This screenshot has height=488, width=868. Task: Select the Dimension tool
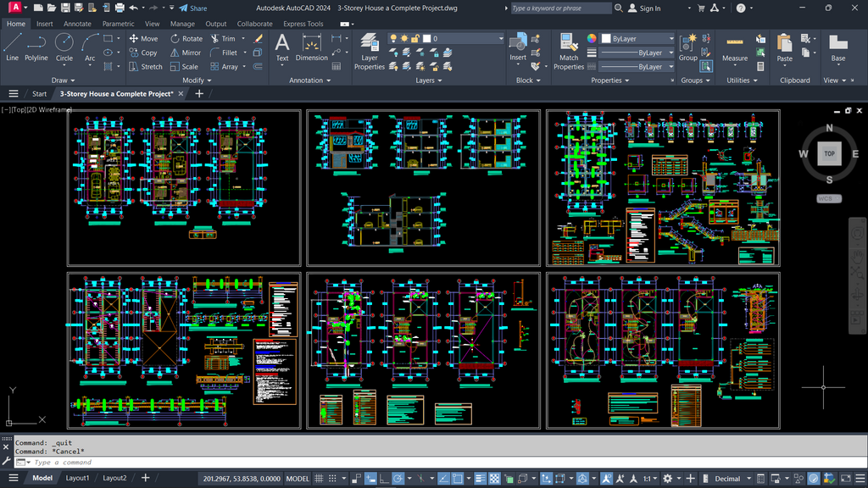tap(312, 47)
